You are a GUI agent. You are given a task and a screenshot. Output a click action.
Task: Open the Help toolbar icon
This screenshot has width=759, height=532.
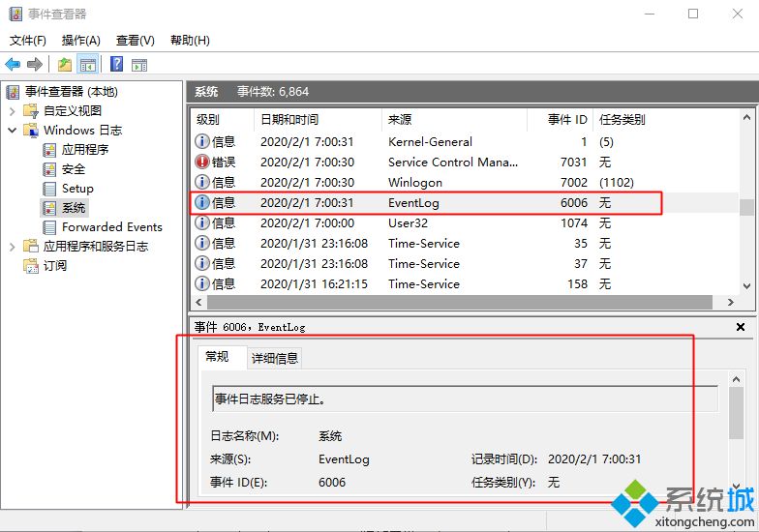point(116,64)
